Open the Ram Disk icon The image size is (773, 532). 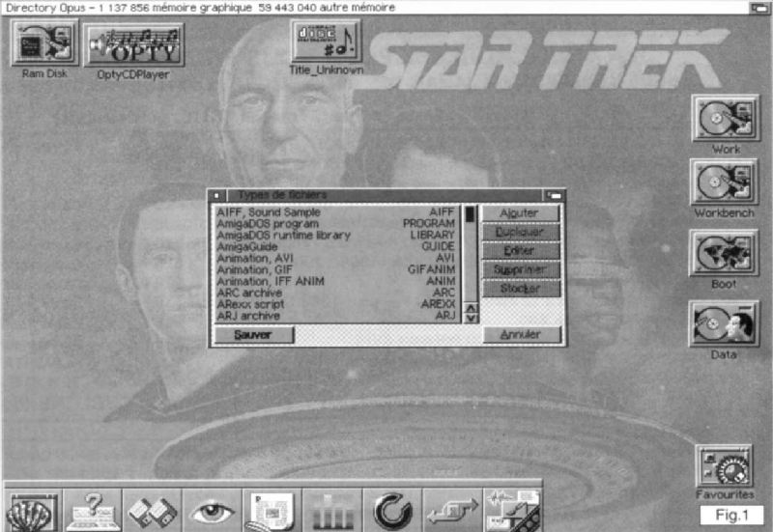click(44, 42)
